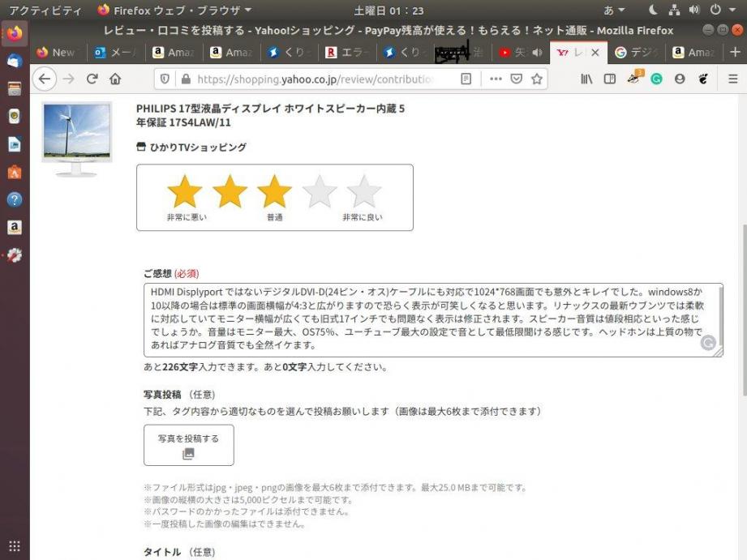The width and height of the screenshot is (747, 560).
Task: Go back with the browser back arrow
Action: pos(45,79)
